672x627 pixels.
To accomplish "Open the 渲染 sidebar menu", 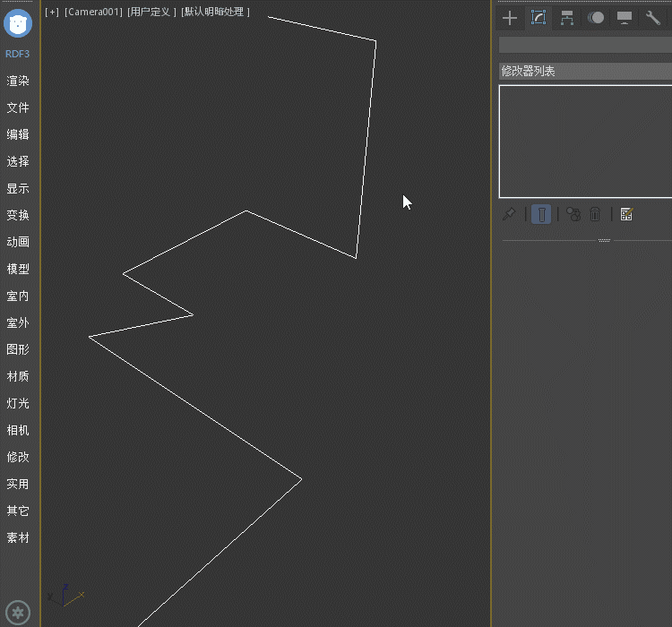I will (18, 81).
